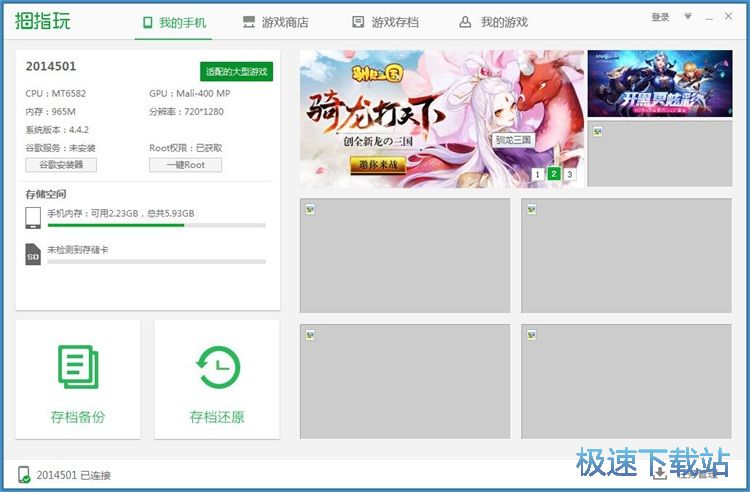Click the 存档还原 label

point(217,417)
